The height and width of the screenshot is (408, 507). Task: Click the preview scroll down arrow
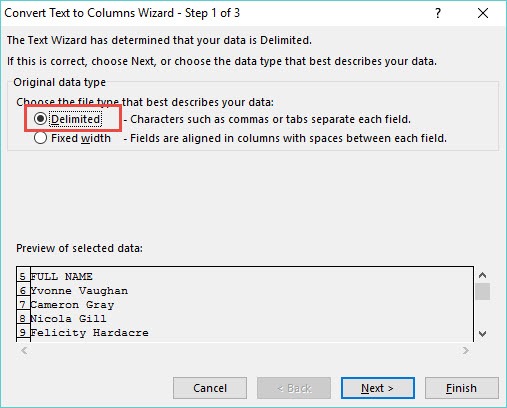tap(482, 333)
